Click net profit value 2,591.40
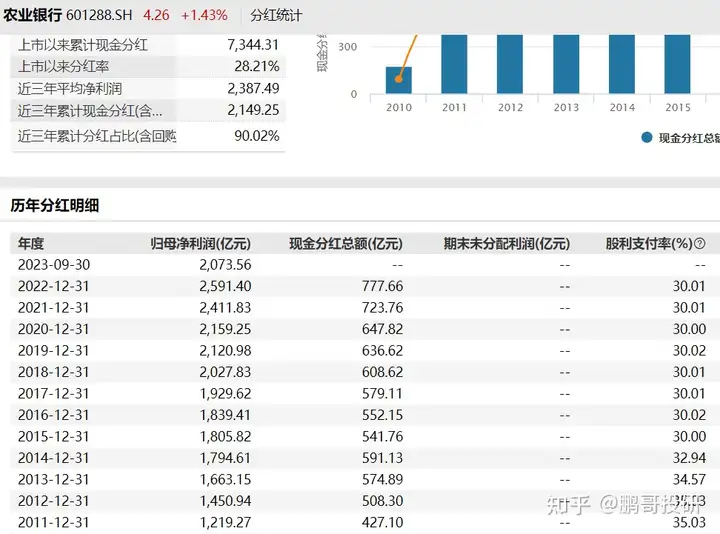Viewport: 720px width, 534px height. [225, 287]
